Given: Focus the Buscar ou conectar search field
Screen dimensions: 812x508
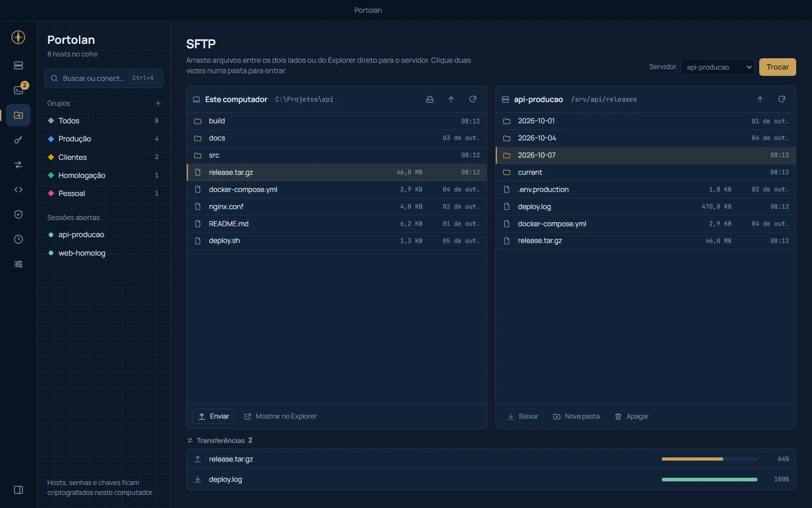Looking at the screenshot, I should point(104,79).
